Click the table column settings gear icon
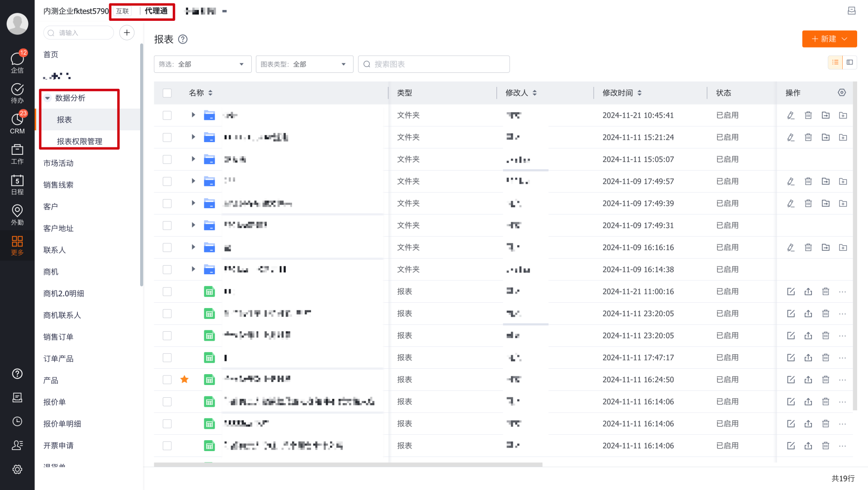Screen dimensions: 868x490 click(841, 92)
